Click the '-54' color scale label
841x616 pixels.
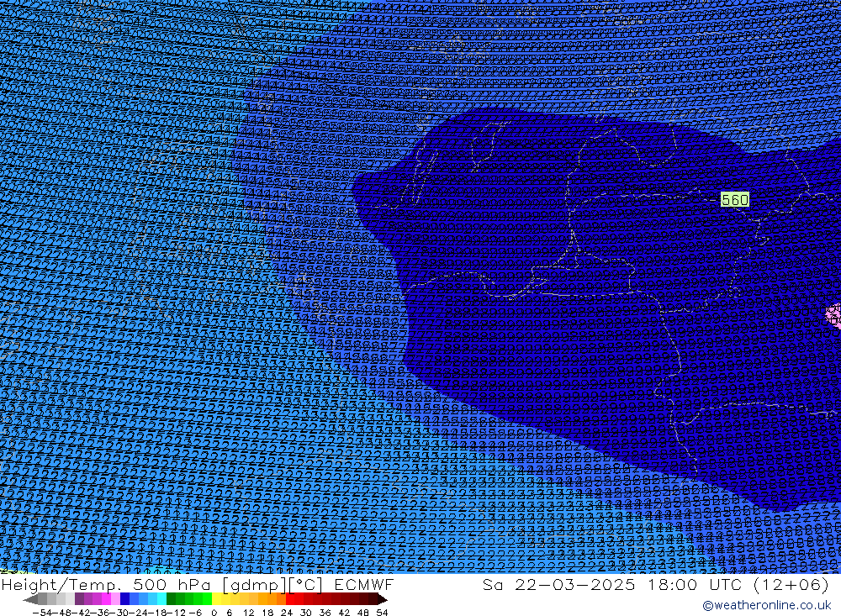42,613
